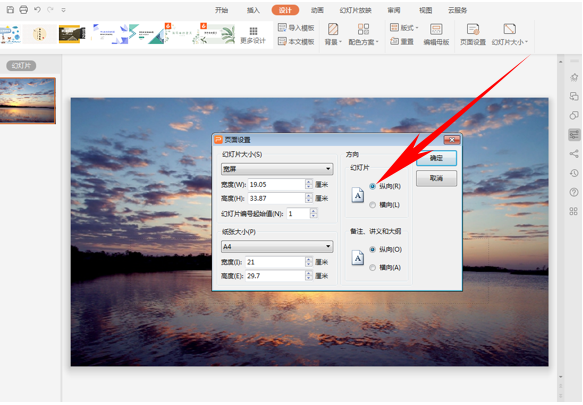The image size is (583, 405).
Task: Open the 幻灯片大小 ribbon dropdown
Action: tap(509, 34)
